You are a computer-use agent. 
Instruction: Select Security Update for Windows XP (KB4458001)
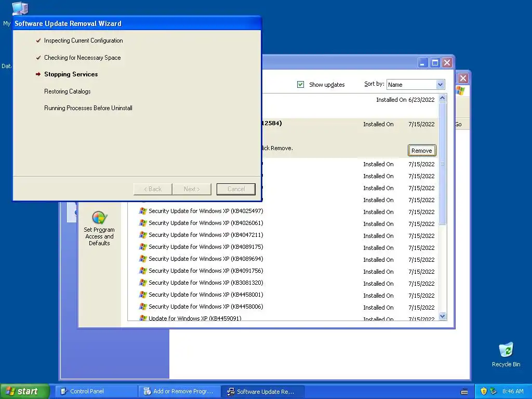(206, 295)
